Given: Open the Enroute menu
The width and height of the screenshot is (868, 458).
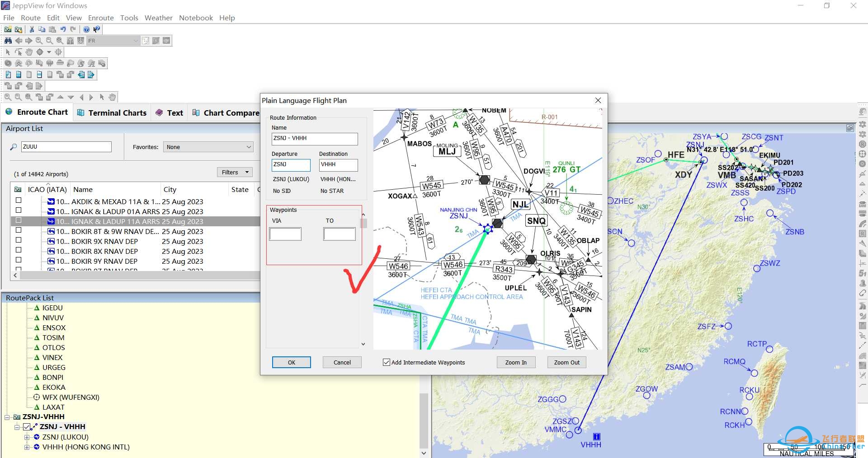Looking at the screenshot, I should tap(101, 18).
